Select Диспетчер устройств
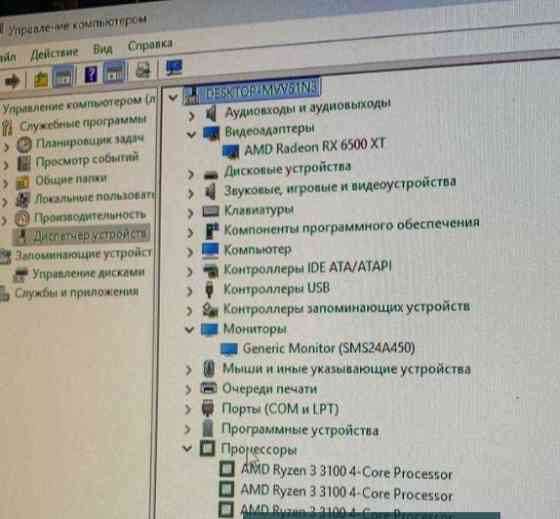 coord(90,235)
